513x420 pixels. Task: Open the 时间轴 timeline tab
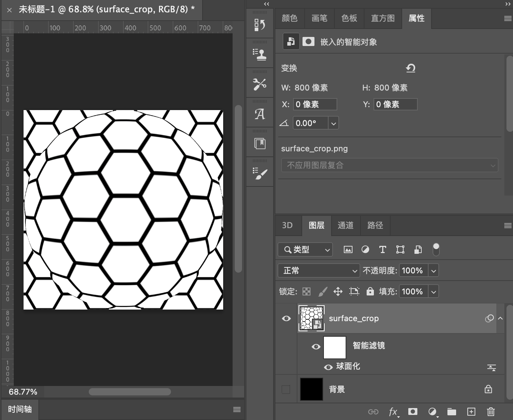20,409
